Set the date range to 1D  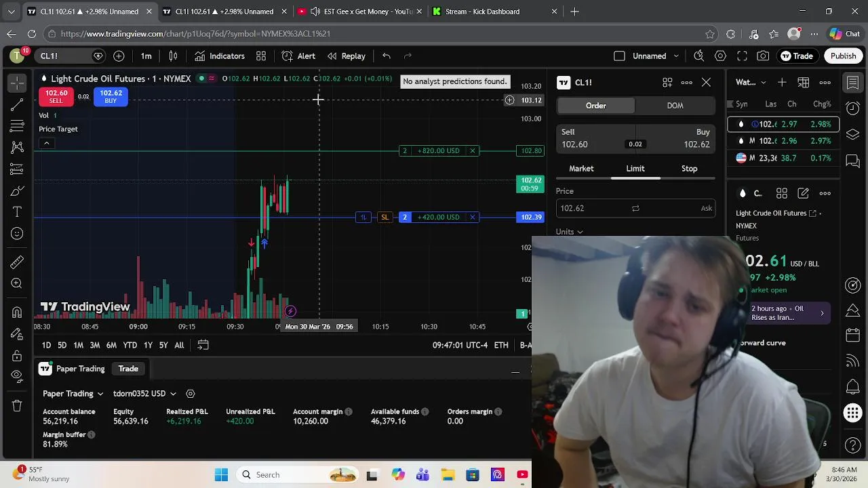coord(46,346)
